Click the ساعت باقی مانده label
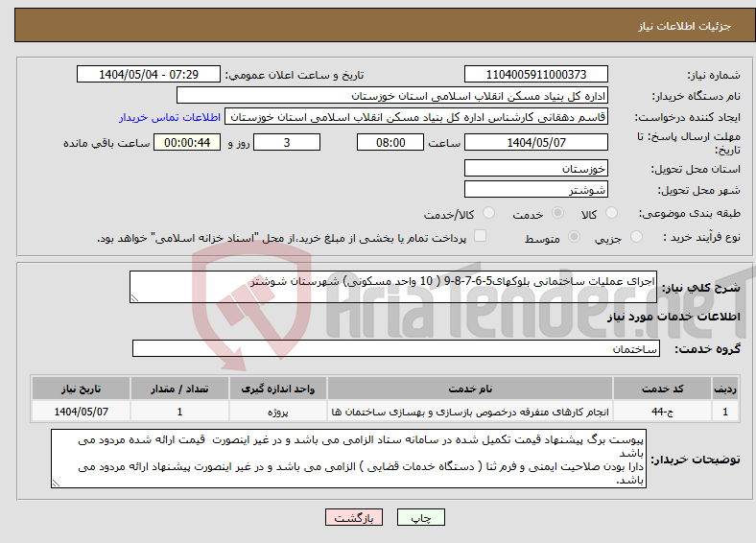 tap(106, 143)
